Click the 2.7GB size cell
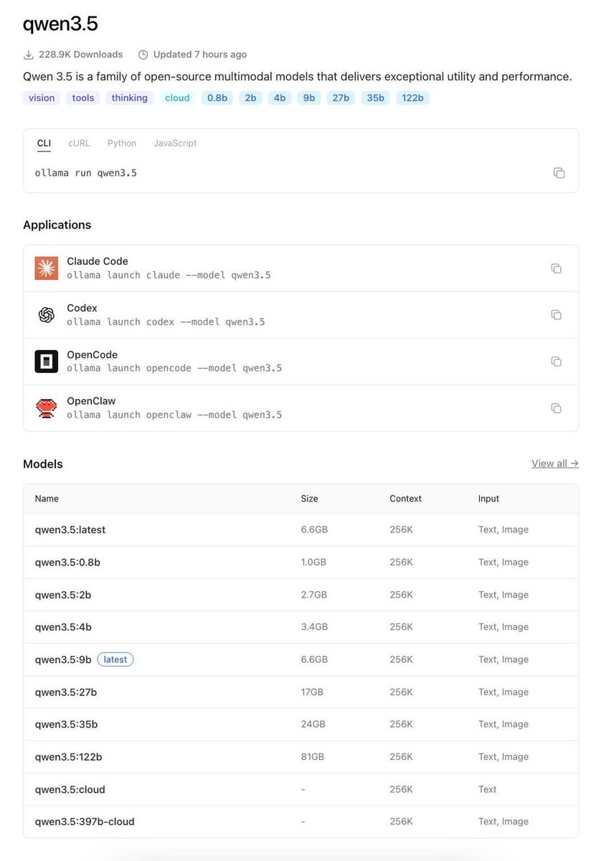Viewport: 616px width, 861px height. tap(314, 595)
